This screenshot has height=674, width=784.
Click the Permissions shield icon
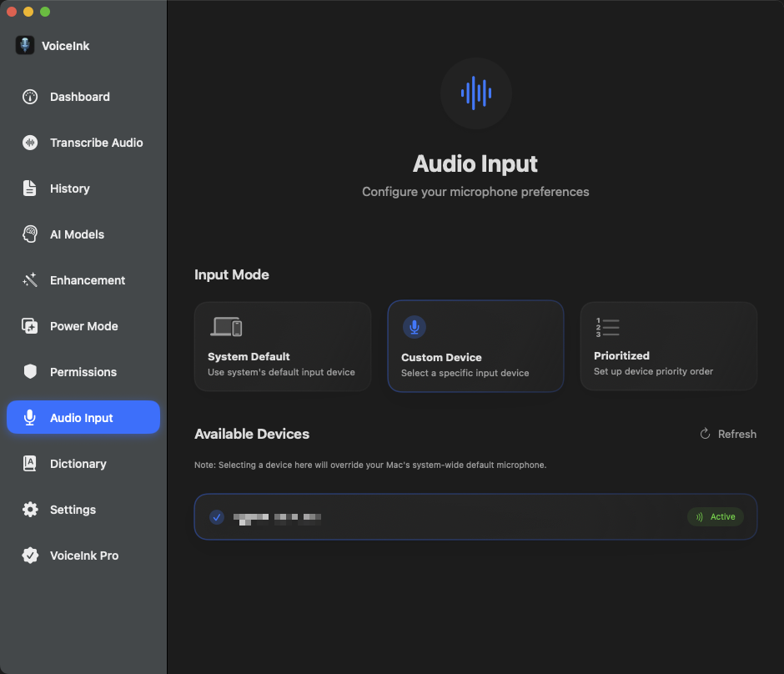[30, 372]
